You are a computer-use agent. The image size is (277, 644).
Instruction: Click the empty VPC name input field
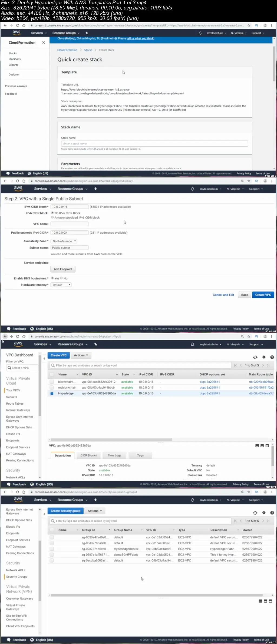(x=70, y=224)
